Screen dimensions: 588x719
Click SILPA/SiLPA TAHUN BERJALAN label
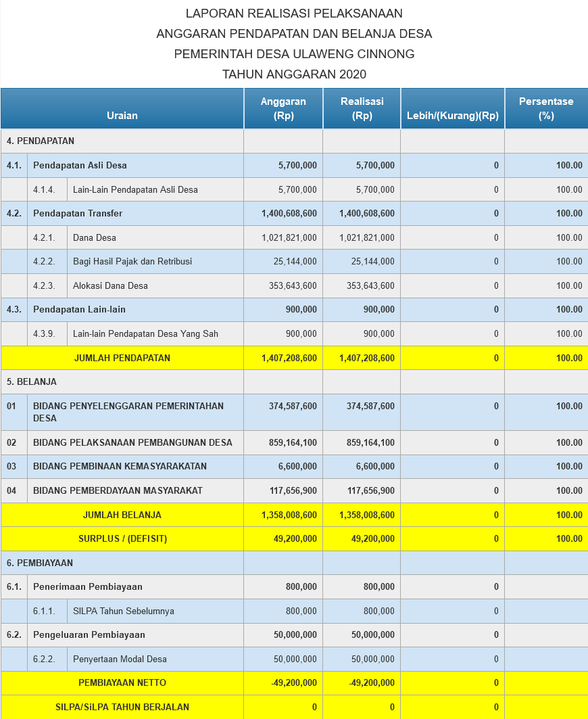pyautogui.click(x=122, y=707)
